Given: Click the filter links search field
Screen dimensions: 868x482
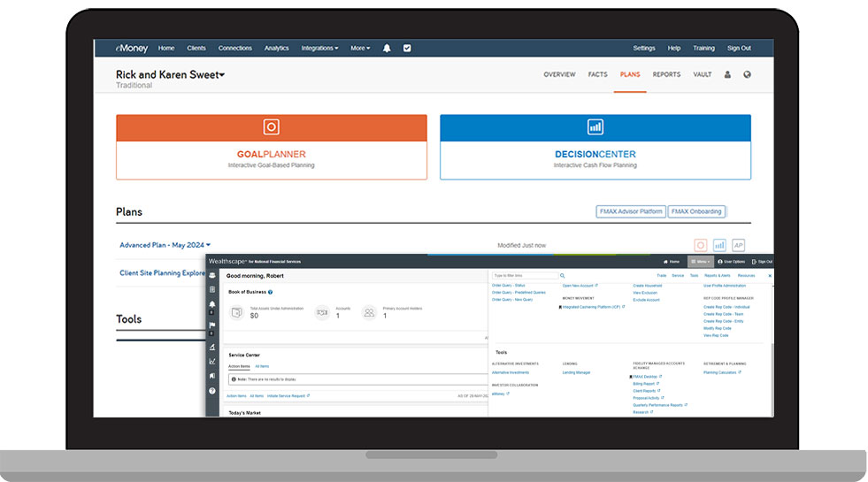Looking at the screenshot, I should point(524,276).
